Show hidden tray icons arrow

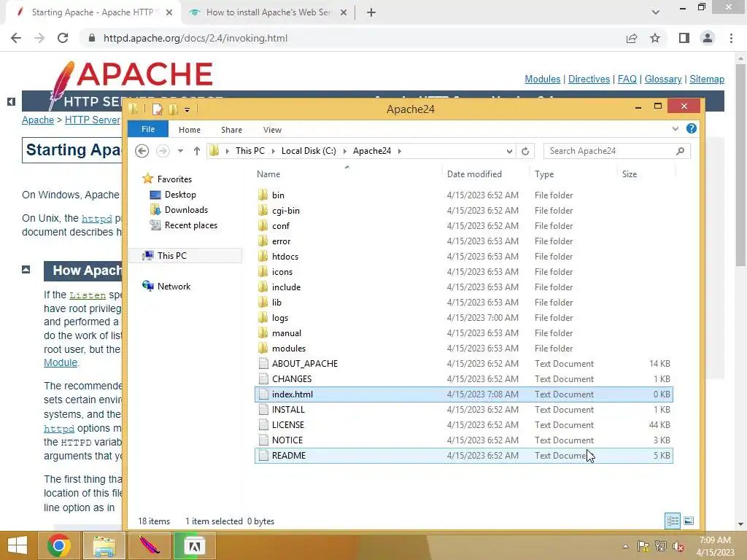625,546
